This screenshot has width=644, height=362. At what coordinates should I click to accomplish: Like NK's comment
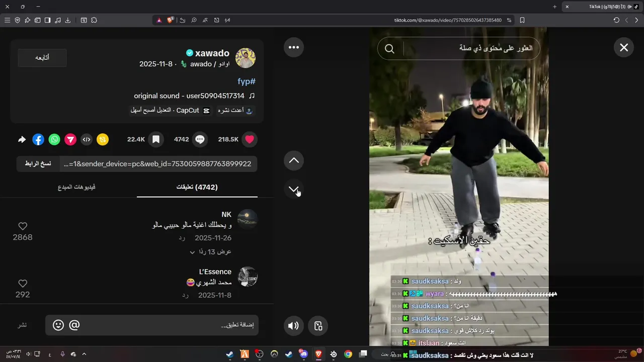coord(23,226)
